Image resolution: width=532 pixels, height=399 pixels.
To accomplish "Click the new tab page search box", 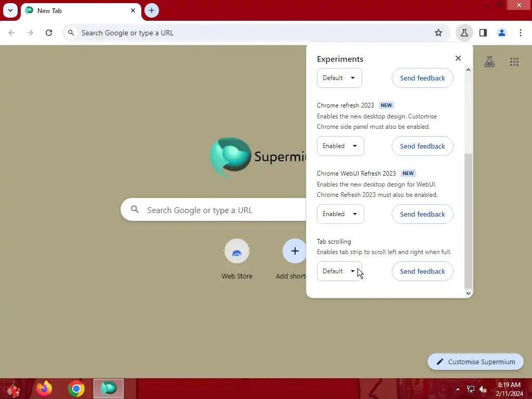I will point(213,210).
